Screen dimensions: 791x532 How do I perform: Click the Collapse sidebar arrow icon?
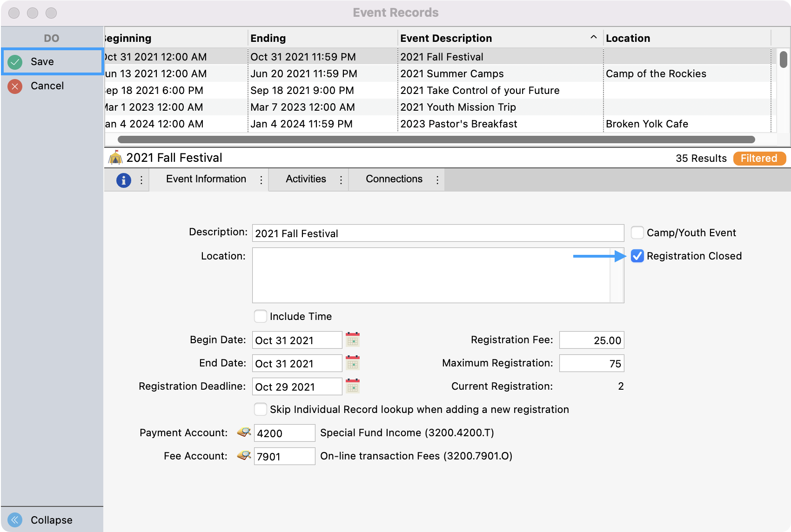(15, 519)
